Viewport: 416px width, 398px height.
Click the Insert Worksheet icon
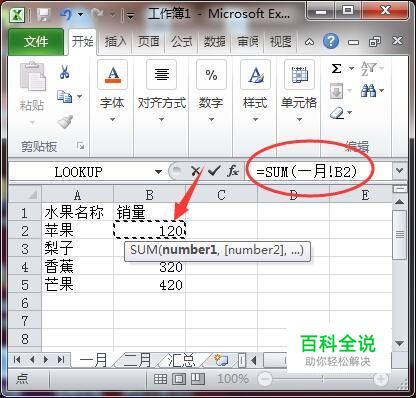[221, 360]
